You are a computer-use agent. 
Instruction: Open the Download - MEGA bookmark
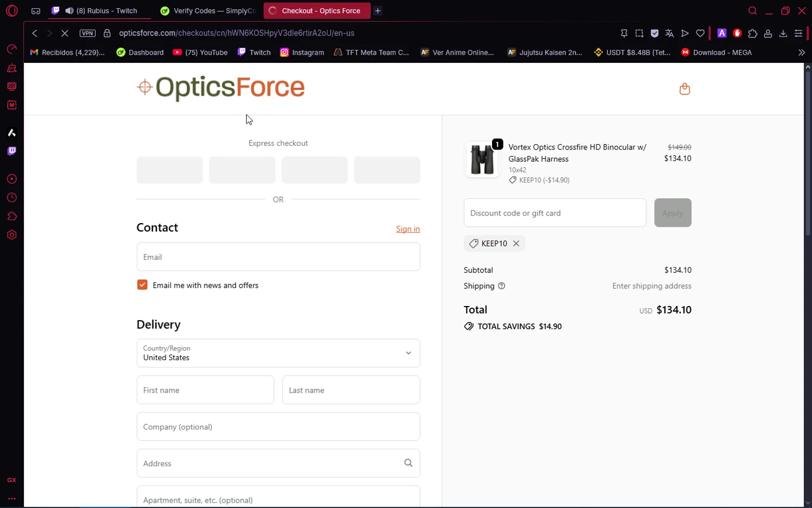point(717,53)
